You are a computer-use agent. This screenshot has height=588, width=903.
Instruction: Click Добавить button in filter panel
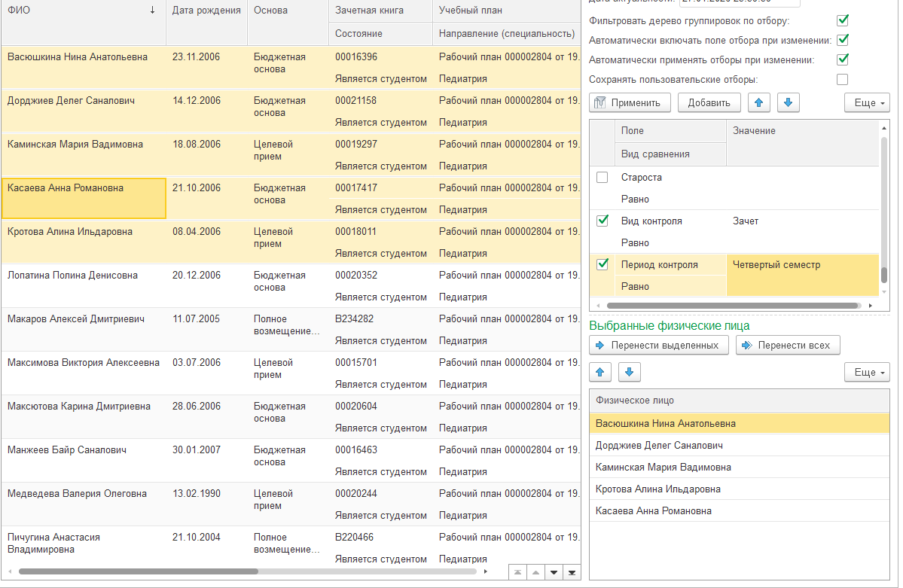tap(709, 102)
